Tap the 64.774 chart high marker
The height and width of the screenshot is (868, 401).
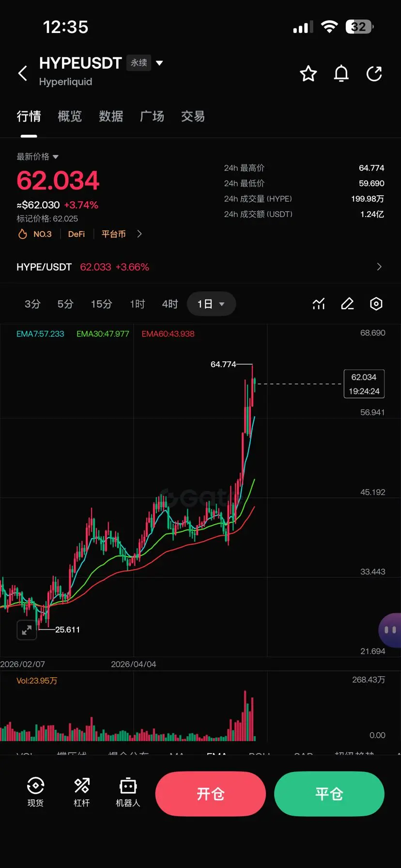click(223, 364)
